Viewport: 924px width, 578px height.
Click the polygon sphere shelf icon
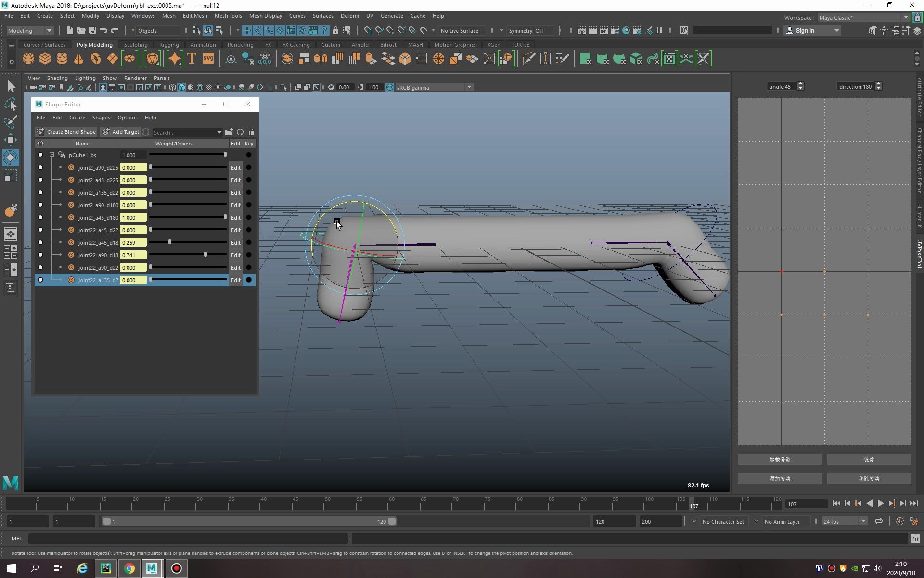pyautogui.click(x=28, y=59)
